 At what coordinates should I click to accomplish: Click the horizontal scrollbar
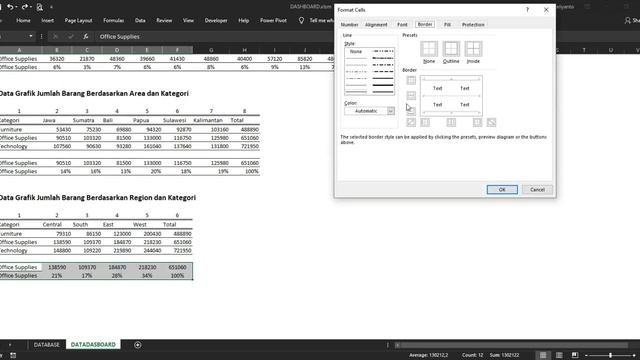coord(514,345)
